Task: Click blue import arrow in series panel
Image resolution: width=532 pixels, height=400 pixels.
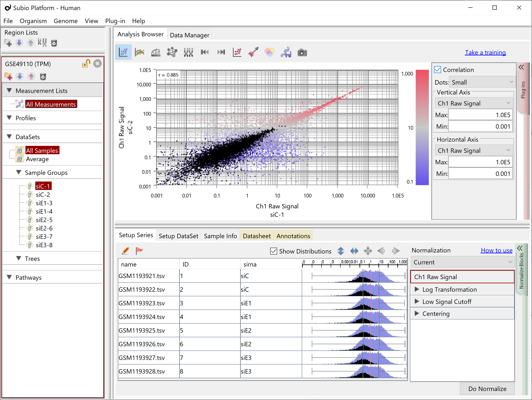Action: (x=20, y=77)
